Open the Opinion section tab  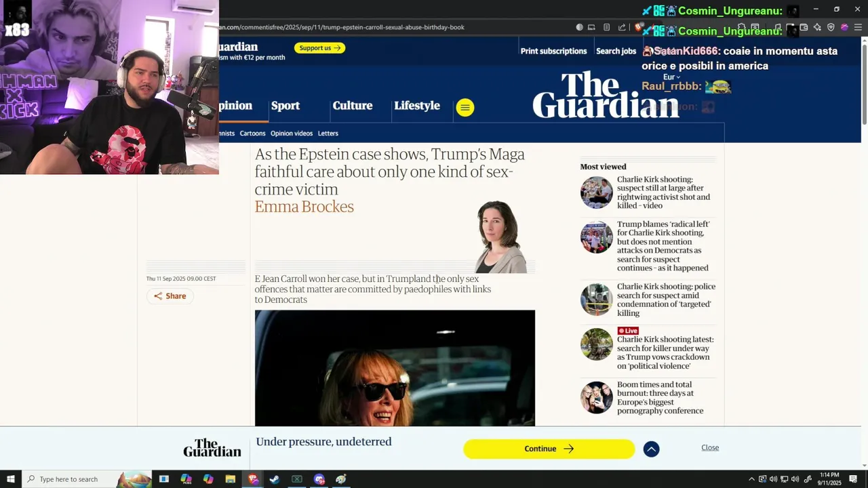[235, 106]
